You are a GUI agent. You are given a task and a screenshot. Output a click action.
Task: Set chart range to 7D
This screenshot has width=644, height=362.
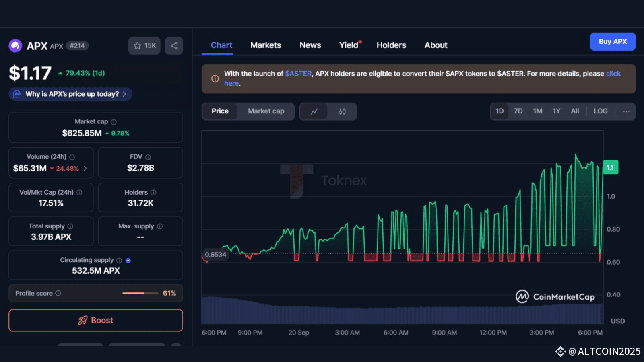(x=518, y=111)
